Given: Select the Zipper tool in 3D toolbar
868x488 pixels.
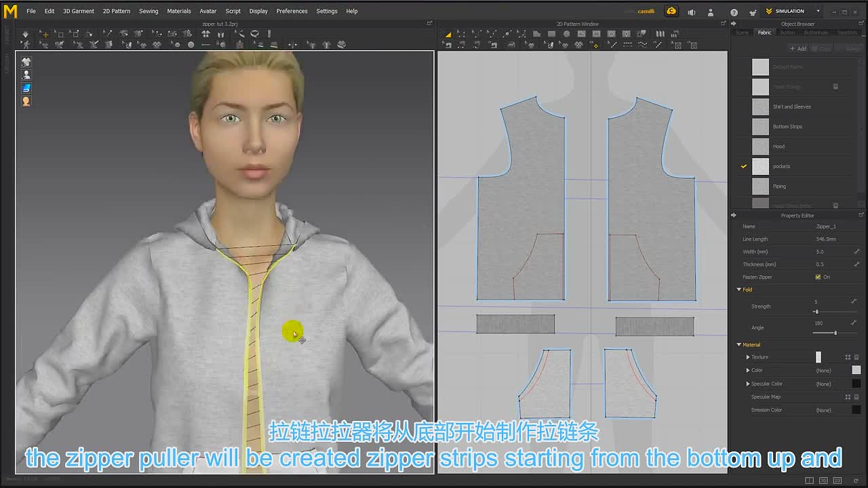Looking at the screenshot, I should coord(239,45).
